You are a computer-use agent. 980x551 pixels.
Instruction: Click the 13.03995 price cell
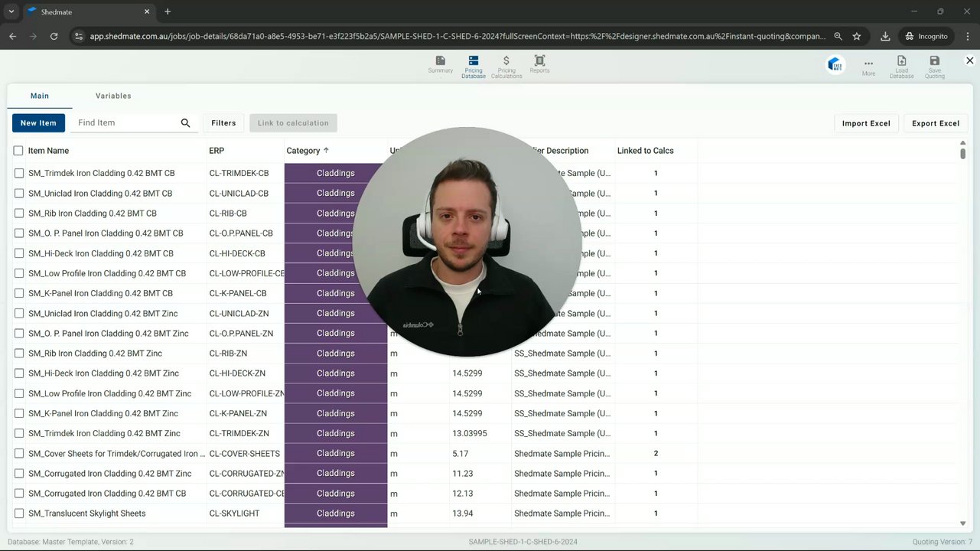tap(470, 433)
